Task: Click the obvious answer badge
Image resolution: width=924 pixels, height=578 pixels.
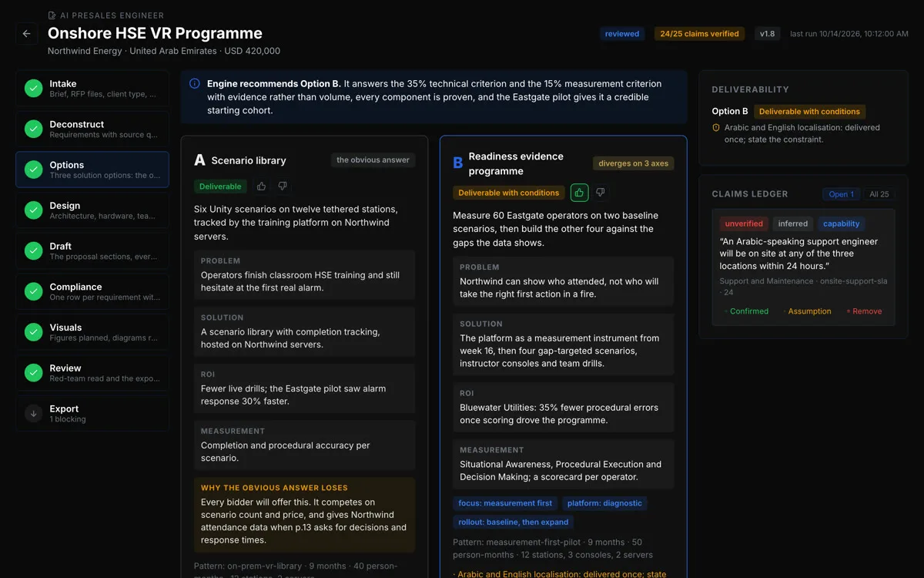Action: coord(373,160)
